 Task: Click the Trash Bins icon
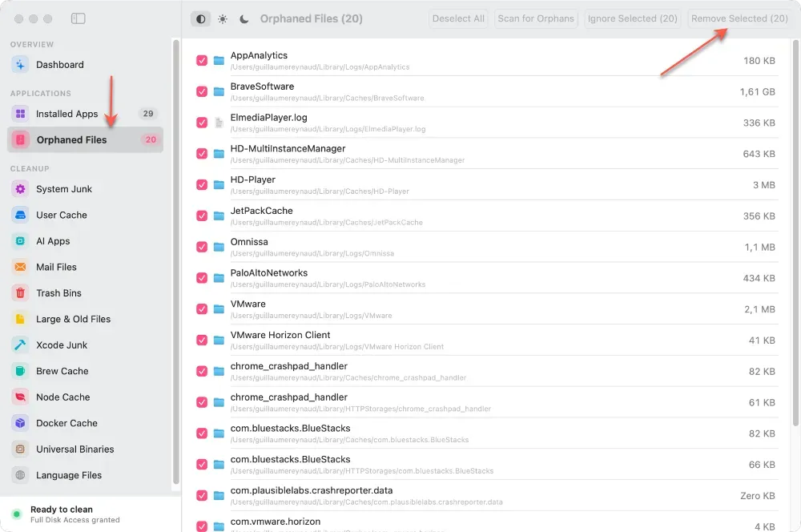click(x=20, y=292)
